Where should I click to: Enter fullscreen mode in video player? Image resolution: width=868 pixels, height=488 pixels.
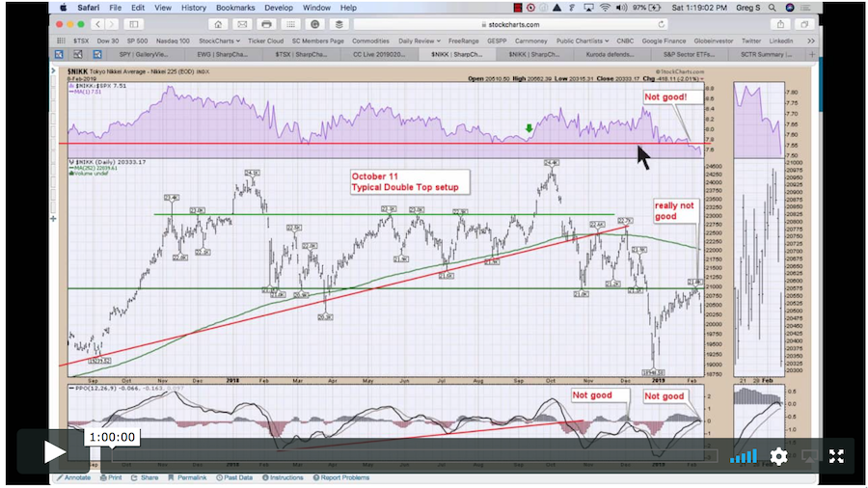836,456
